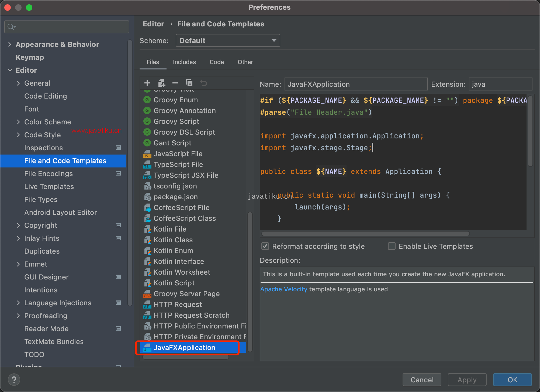Open the Default scheme dropdown
The image size is (540, 392).
tap(227, 41)
